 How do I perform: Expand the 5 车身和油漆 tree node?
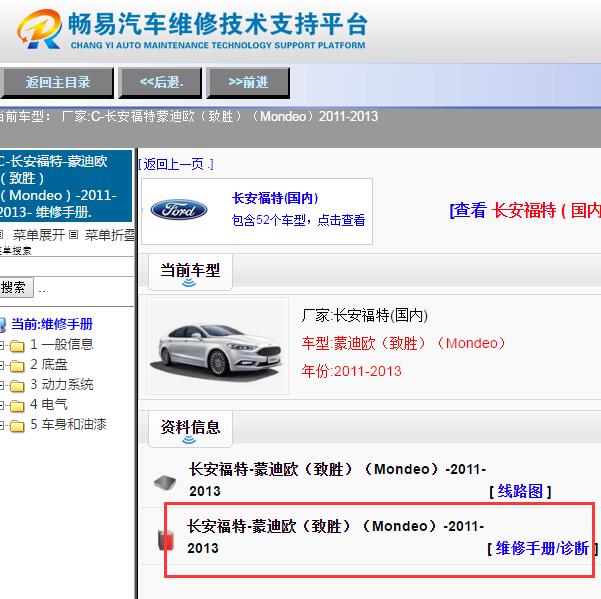point(2,425)
